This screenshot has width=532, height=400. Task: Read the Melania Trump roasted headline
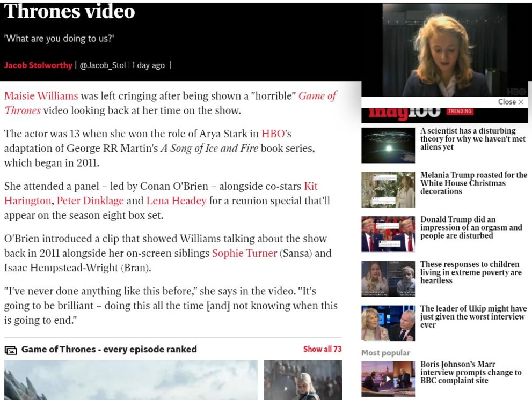pyautogui.click(x=473, y=183)
